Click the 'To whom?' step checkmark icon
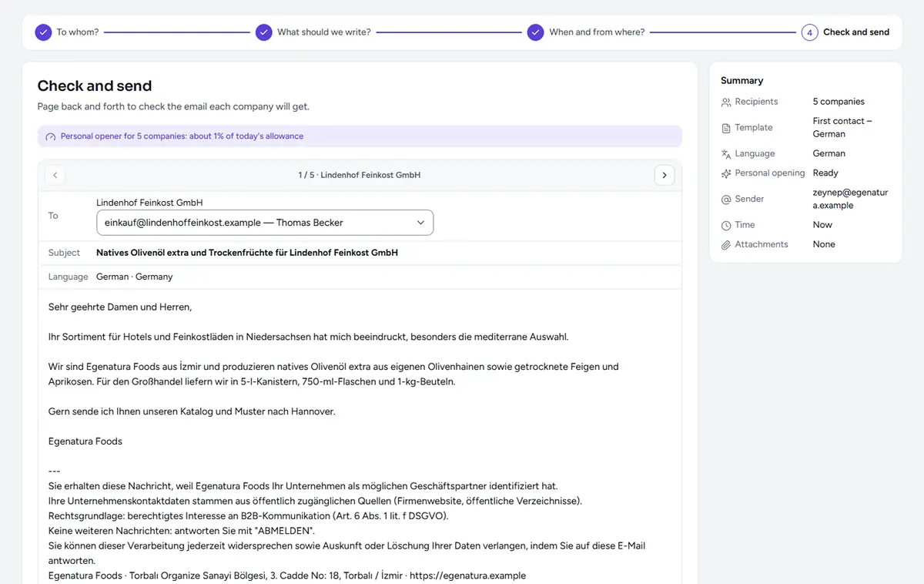Screen dimensions: 924x584 point(42,32)
